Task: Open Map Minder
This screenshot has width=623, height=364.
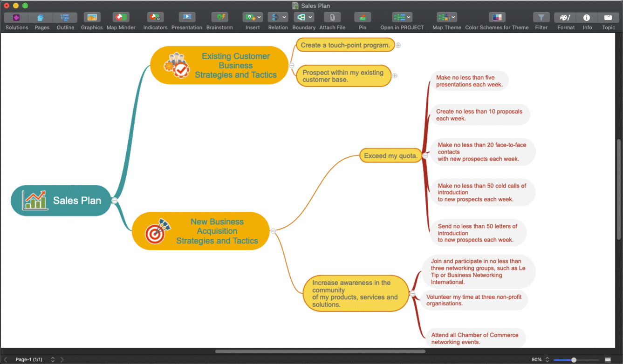Action: 121,18
